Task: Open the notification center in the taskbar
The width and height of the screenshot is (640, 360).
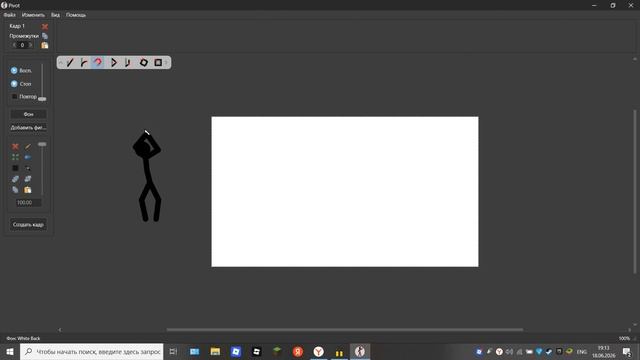Action: tap(627, 351)
